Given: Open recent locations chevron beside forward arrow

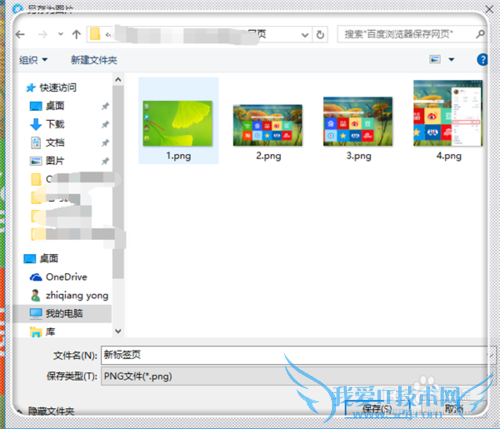Looking at the screenshot, I should 61,34.
